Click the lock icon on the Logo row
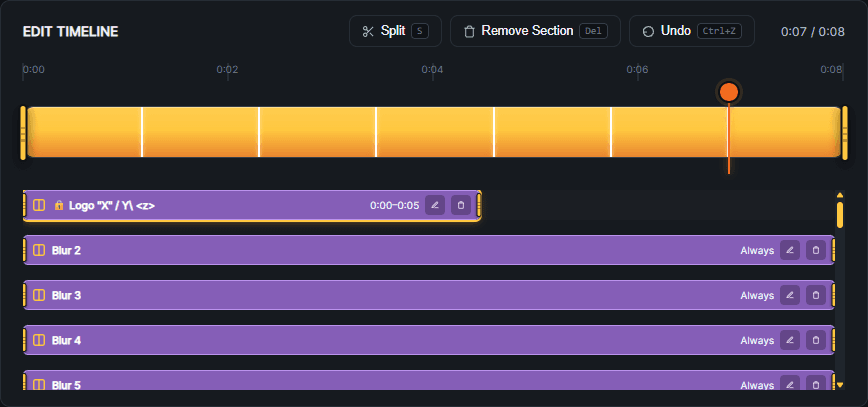The height and width of the screenshot is (407, 868). (59, 205)
